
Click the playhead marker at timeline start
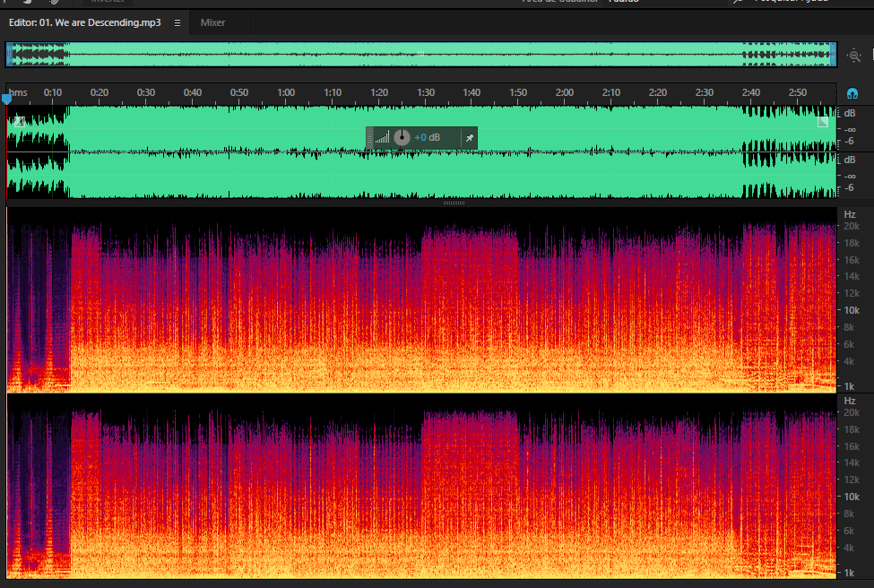6,99
